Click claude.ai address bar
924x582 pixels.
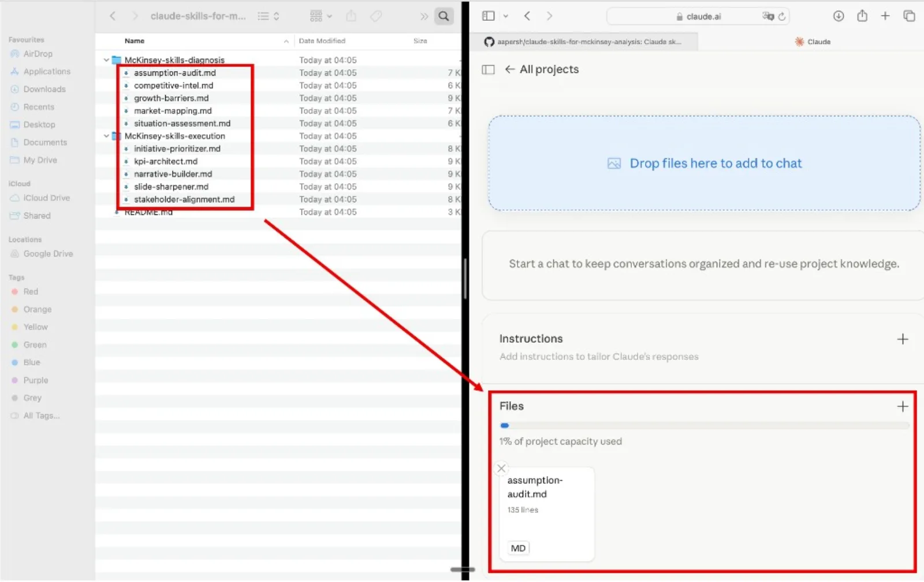[698, 17]
